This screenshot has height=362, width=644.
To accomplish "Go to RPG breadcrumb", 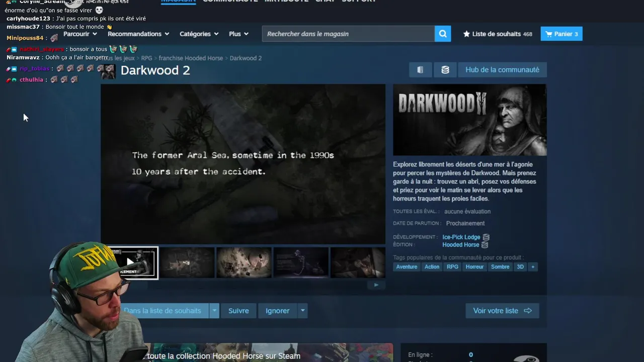I will [146, 58].
